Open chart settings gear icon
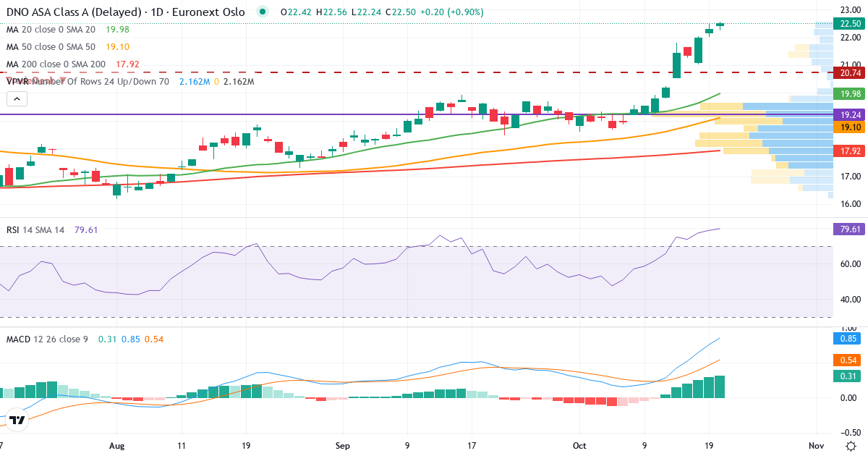The height and width of the screenshot is (456, 868). point(852,445)
